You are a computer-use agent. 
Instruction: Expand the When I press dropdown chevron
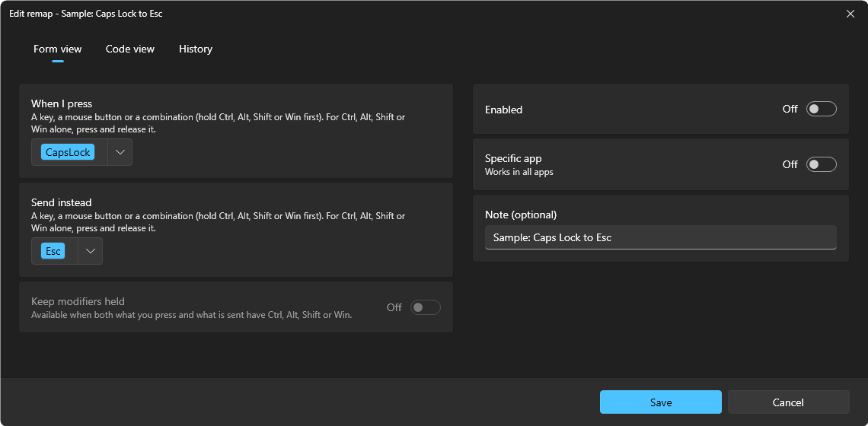[x=120, y=152]
